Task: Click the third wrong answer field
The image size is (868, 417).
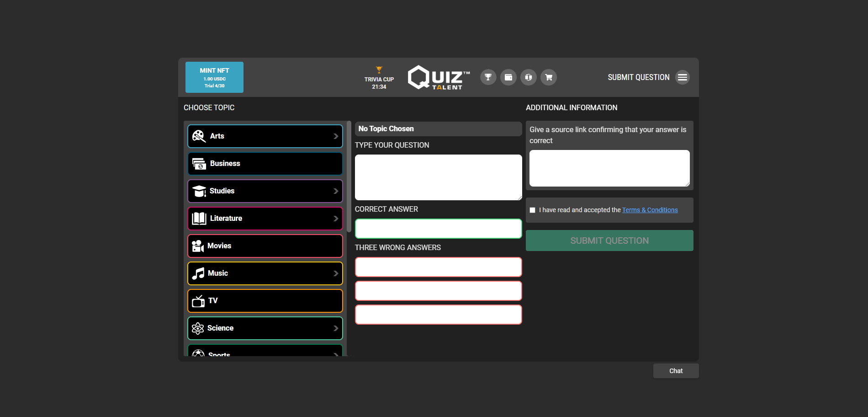Action: click(x=439, y=315)
